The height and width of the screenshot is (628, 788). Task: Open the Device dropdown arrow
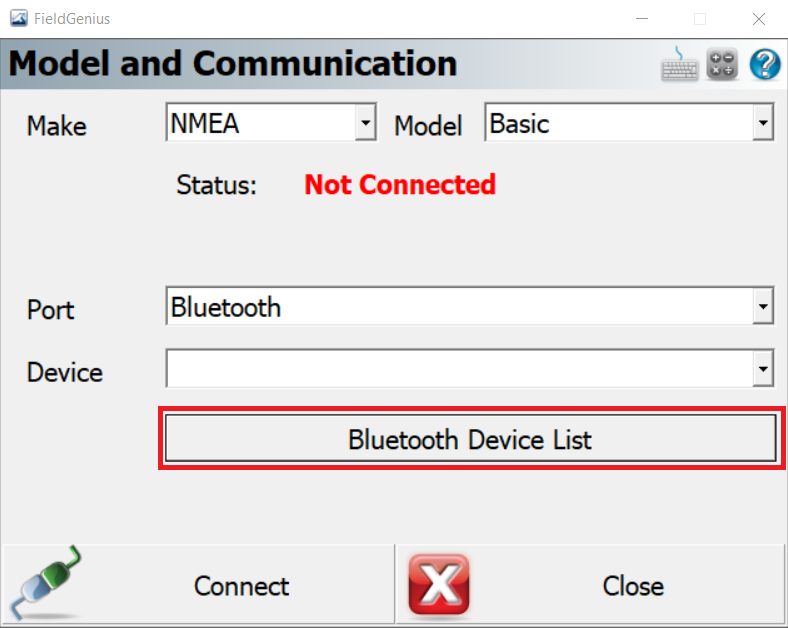[763, 369]
